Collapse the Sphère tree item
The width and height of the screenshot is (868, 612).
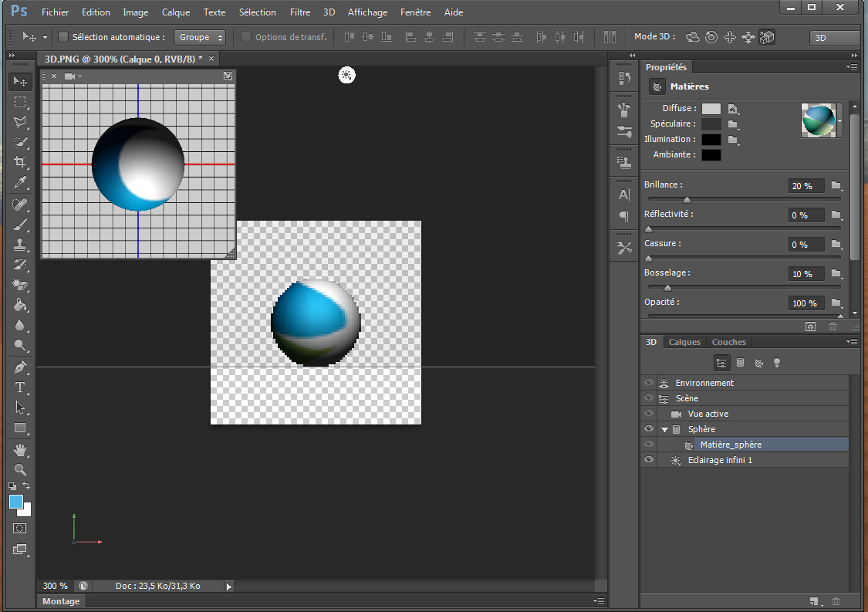(x=664, y=430)
